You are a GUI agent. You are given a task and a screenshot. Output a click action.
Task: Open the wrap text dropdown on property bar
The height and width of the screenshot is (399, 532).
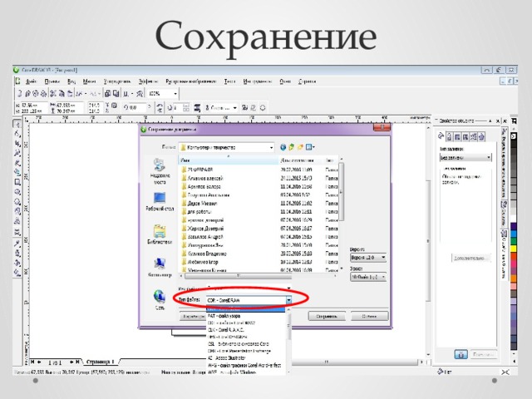198,108
